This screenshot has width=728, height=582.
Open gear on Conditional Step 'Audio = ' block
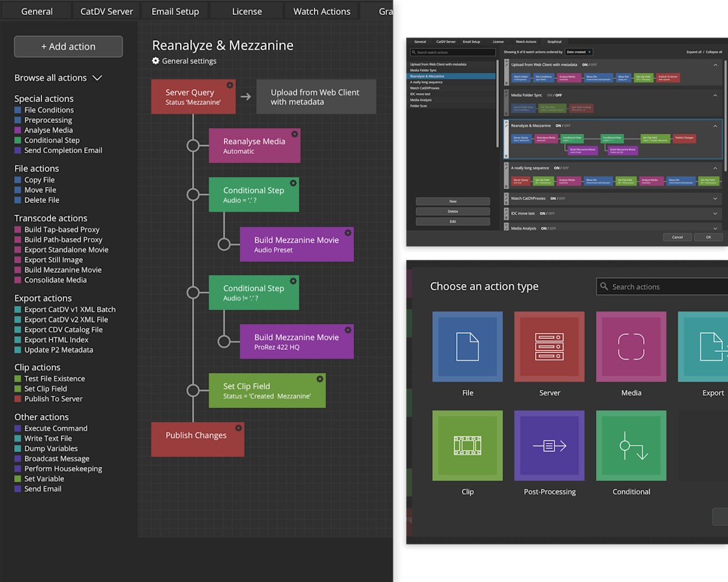point(293,183)
